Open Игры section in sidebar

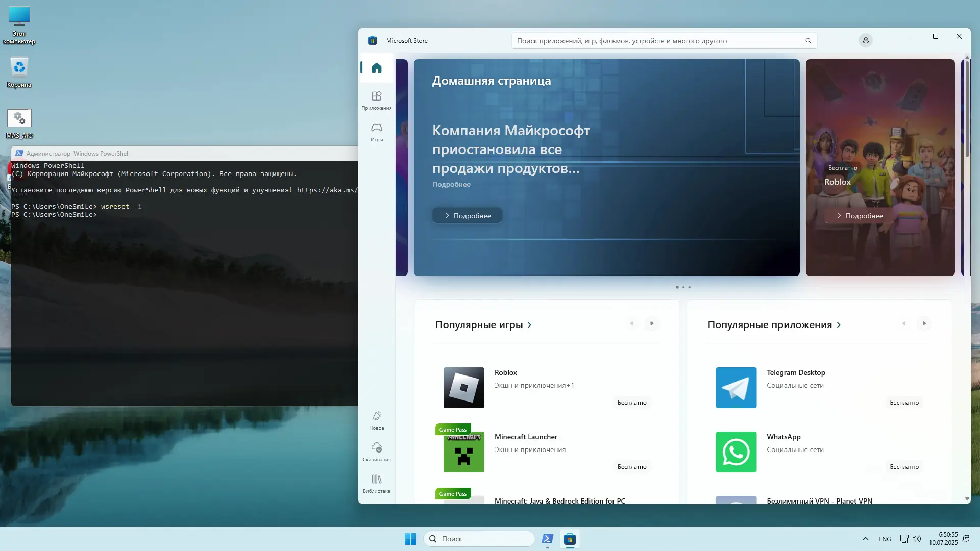pyautogui.click(x=377, y=132)
